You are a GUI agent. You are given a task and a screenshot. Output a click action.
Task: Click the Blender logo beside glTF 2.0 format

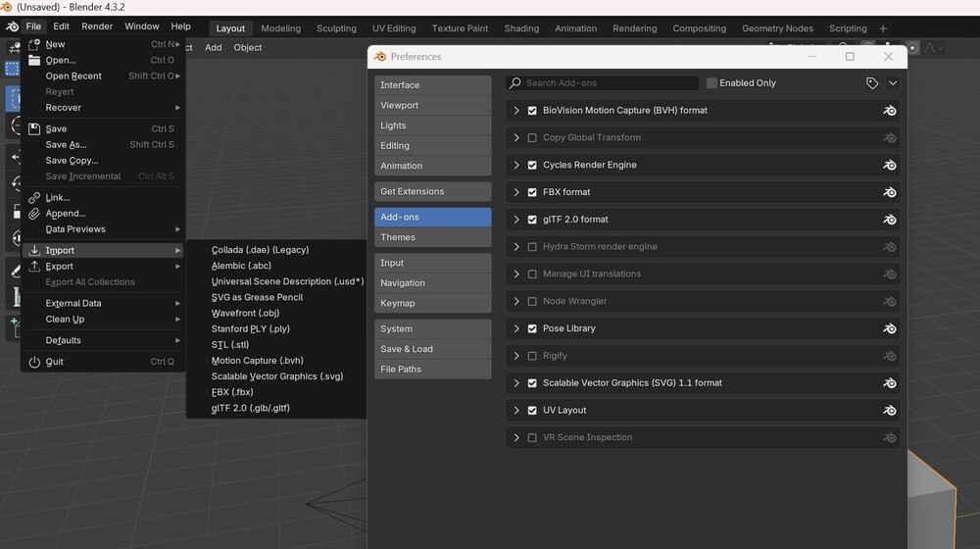(890, 220)
